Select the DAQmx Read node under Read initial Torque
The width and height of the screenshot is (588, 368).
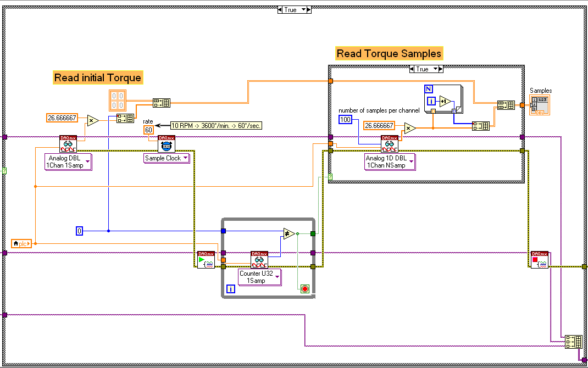[x=68, y=144]
